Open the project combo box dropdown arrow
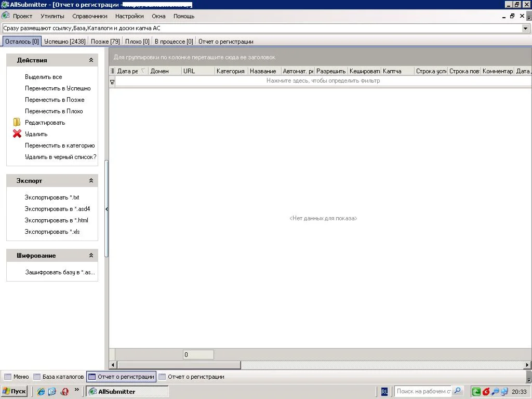The height and width of the screenshot is (399, 532). click(525, 29)
